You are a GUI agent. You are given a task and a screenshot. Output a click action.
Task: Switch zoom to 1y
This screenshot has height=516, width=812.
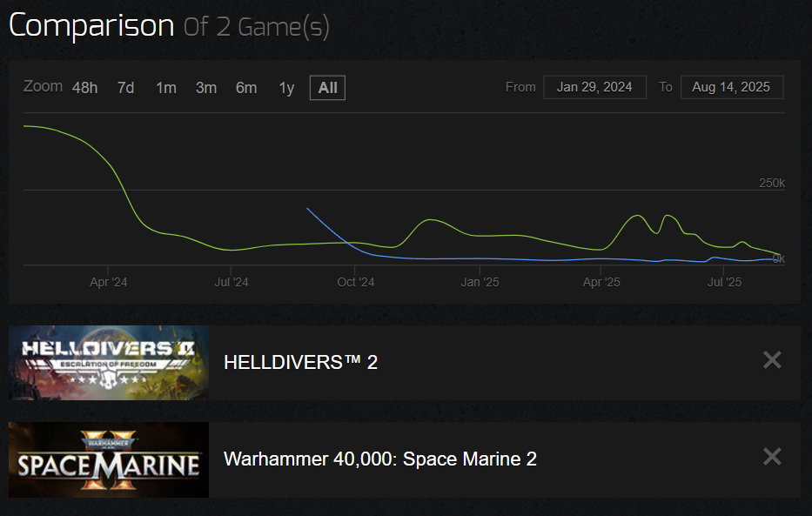tap(286, 88)
